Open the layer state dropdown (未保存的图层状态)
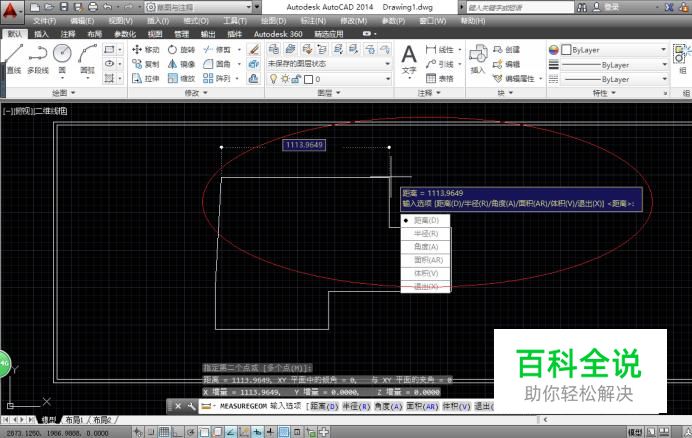Image resolution: width=692 pixels, height=438 pixels. click(x=329, y=64)
